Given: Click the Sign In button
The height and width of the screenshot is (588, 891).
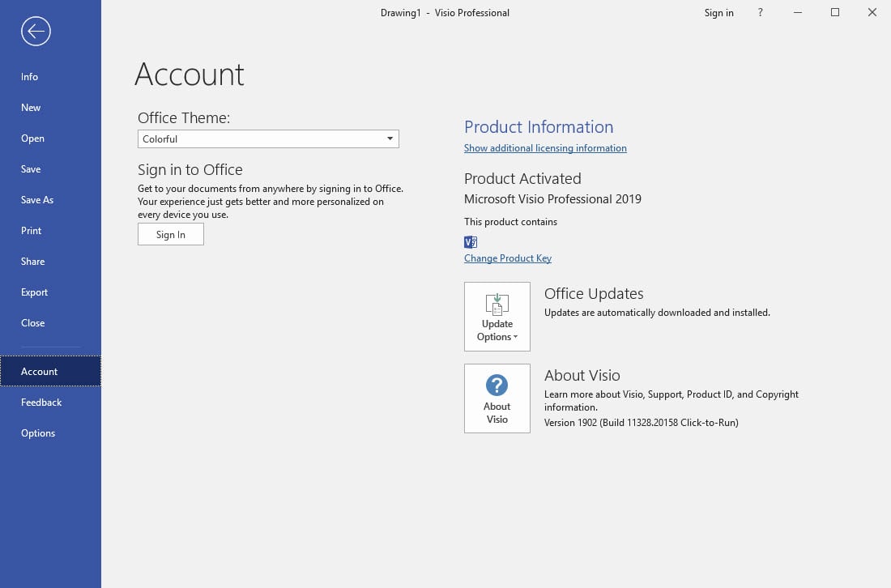Looking at the screenshot, I should tap(170, 234).
